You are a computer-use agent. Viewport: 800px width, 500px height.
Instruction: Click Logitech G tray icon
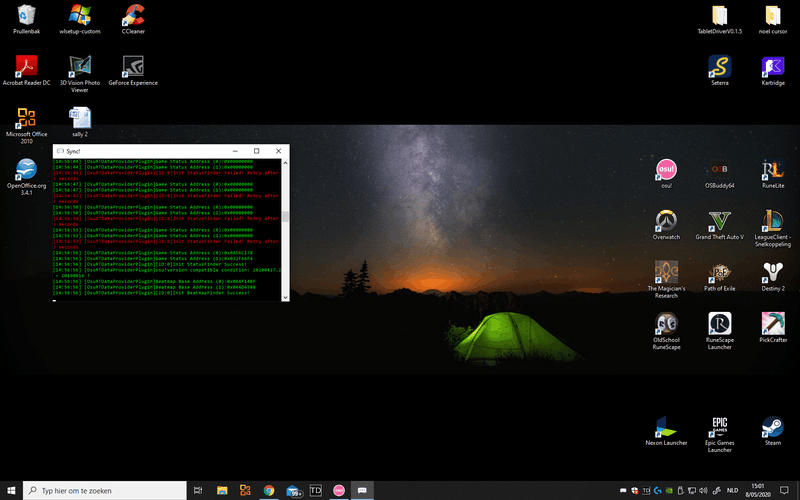click(x=658, y=490)
